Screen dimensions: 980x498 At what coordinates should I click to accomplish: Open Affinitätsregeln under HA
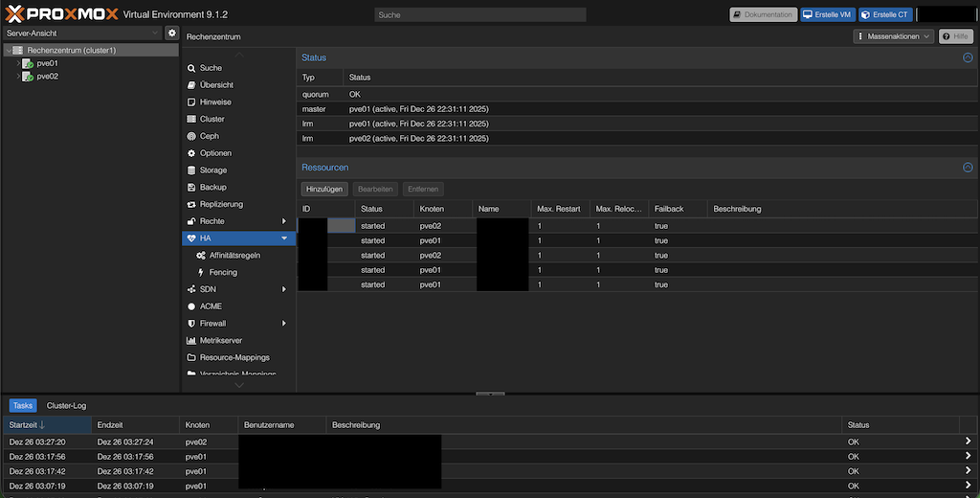click(x=234, y=256)
